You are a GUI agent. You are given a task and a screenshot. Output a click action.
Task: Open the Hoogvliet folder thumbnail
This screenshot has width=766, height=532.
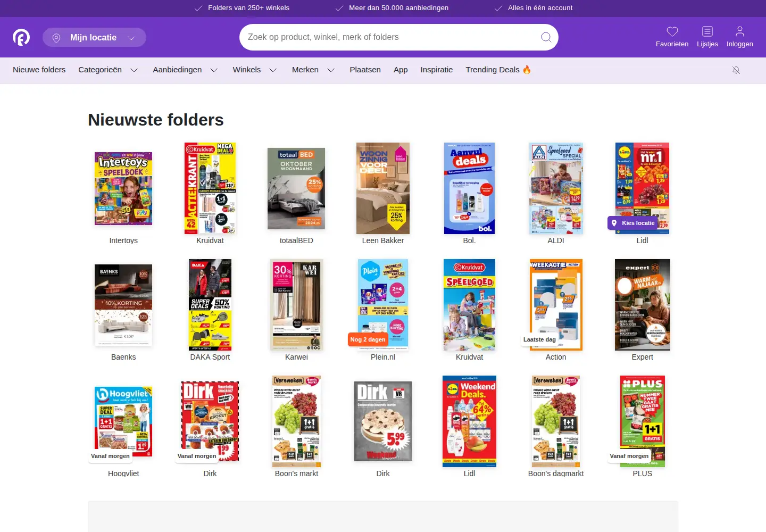[x=123, y=421]
